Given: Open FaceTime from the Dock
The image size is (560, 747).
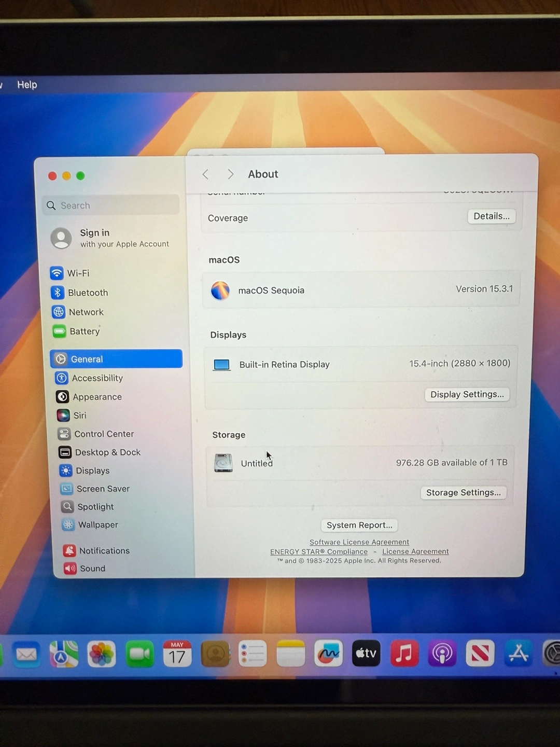Looking at the screenshot, I should (139, 654).
